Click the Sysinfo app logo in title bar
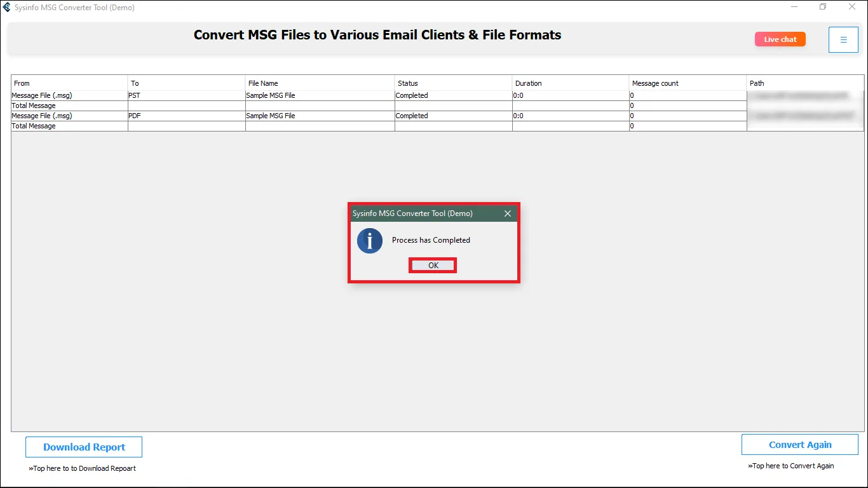Screen dimensions: 868x488 click(7, 8)
